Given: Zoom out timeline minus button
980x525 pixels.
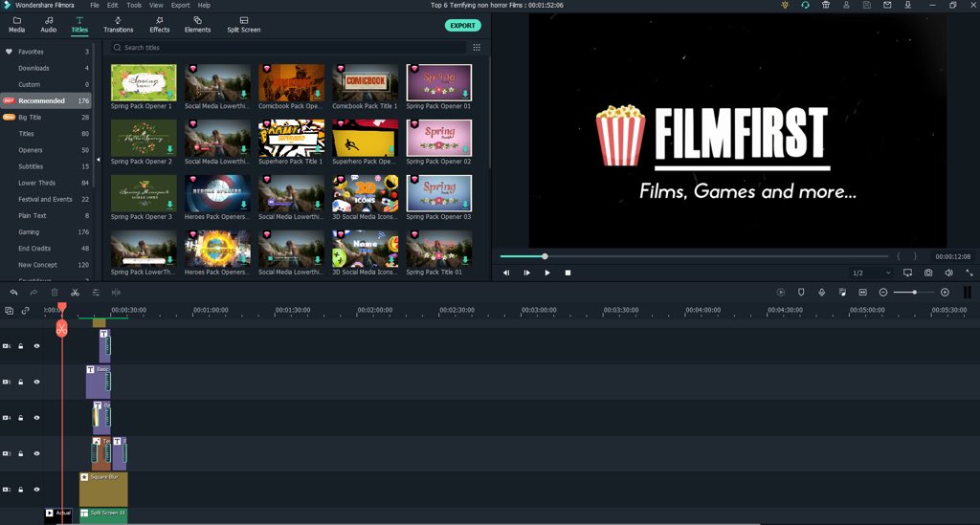Looking at the screenshot, I should [x=883, y=293].
